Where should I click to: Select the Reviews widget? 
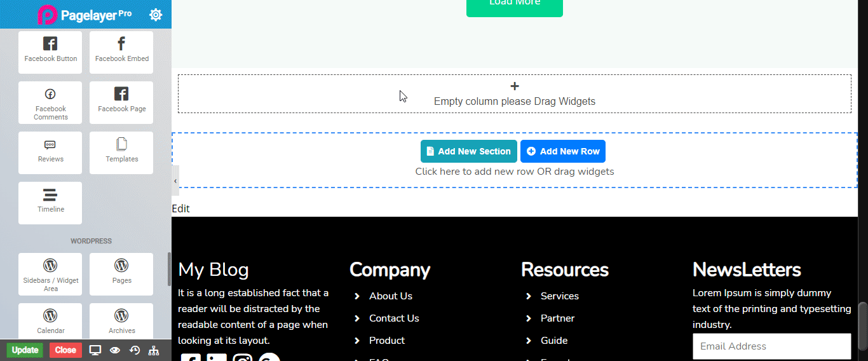50,152
